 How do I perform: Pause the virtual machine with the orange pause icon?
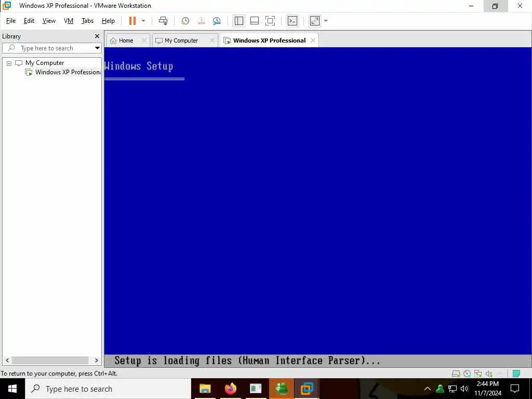[x=132, y=21]
